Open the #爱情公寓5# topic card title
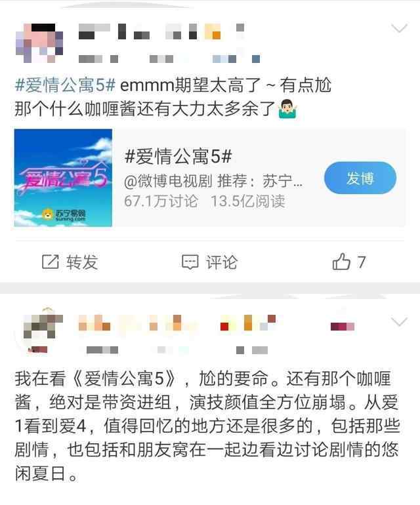Viewport: 420px width, 505px height. coord(178,157)
